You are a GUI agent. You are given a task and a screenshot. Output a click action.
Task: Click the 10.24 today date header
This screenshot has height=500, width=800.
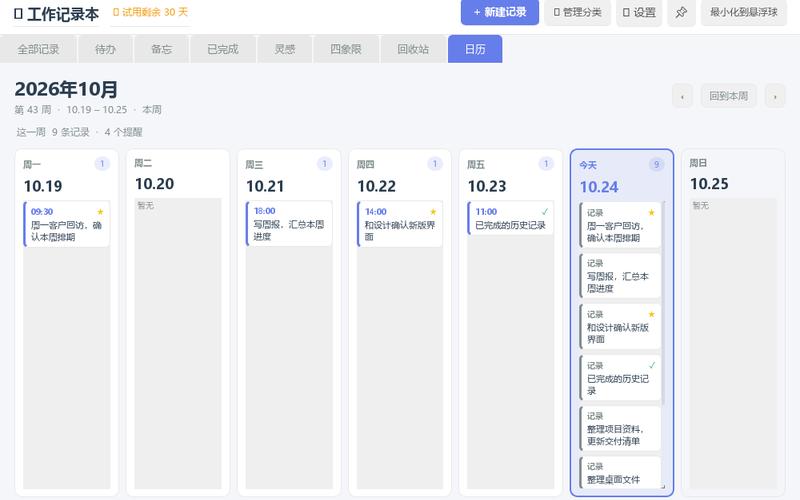[x=599, y=187]
